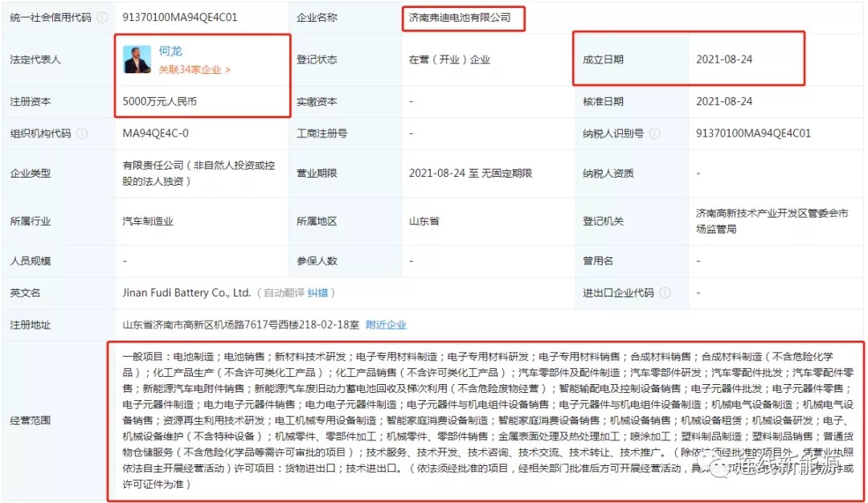Click the registered capital 5000万元人民币 value

coord(160,102)
